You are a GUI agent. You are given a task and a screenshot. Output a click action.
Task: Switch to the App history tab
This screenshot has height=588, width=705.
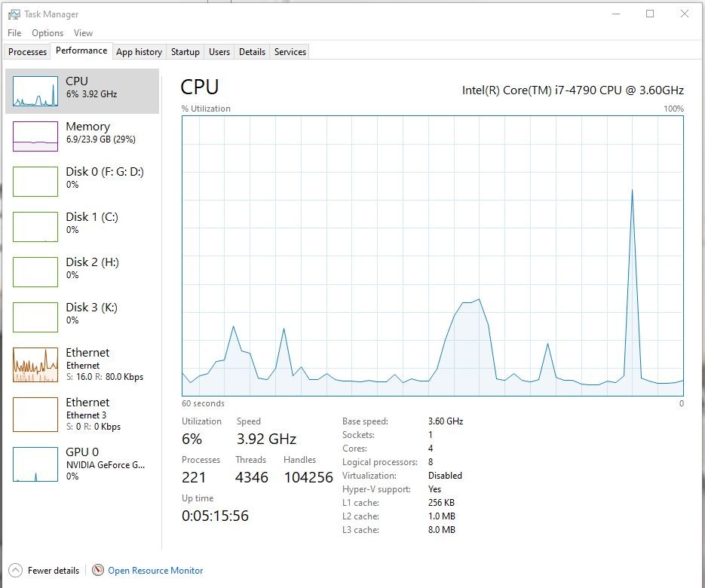tap(139, 52)
